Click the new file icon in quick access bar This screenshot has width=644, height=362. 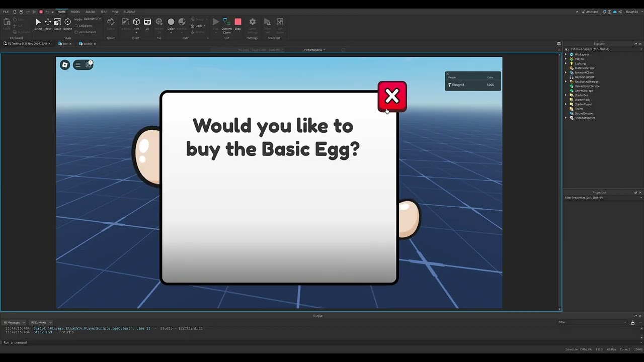[15, 12]
